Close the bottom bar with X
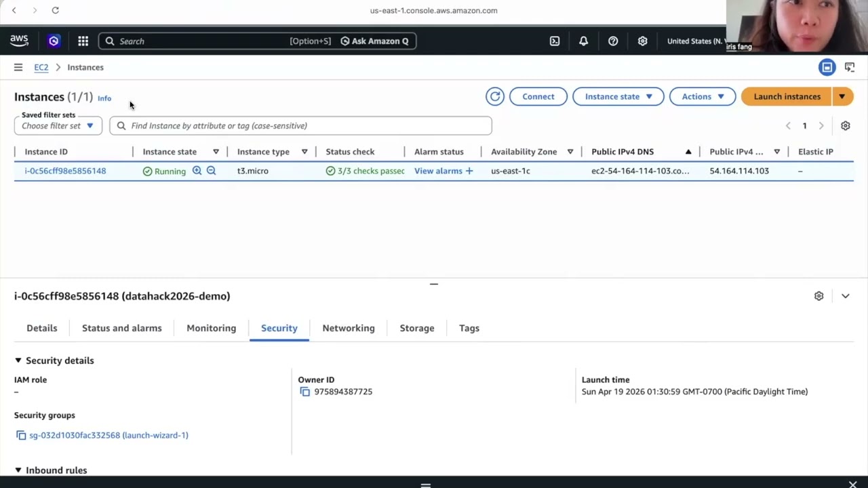Screen dimensions: 868x488 852,484
